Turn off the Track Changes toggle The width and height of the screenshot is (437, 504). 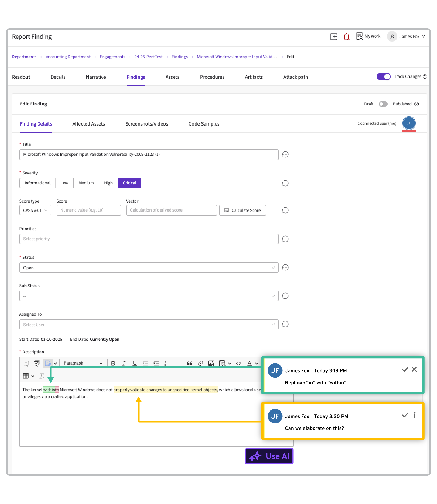(383, 77)
